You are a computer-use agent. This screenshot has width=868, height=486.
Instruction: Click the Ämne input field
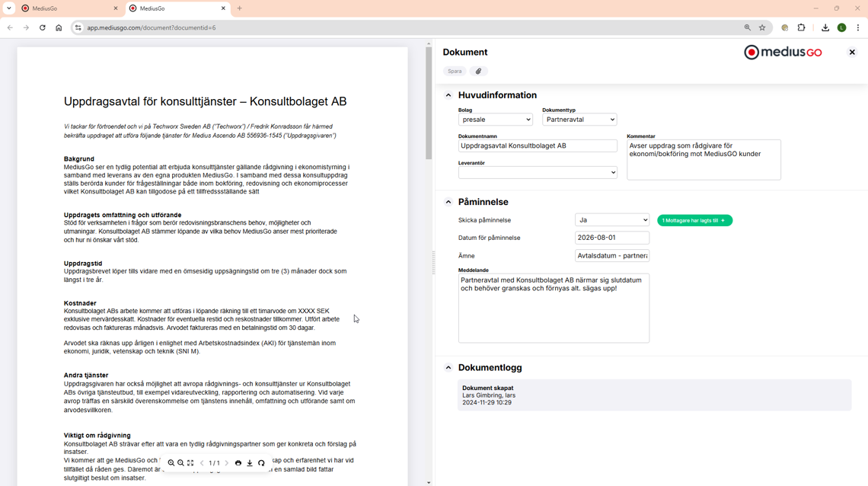pos(611,256)
